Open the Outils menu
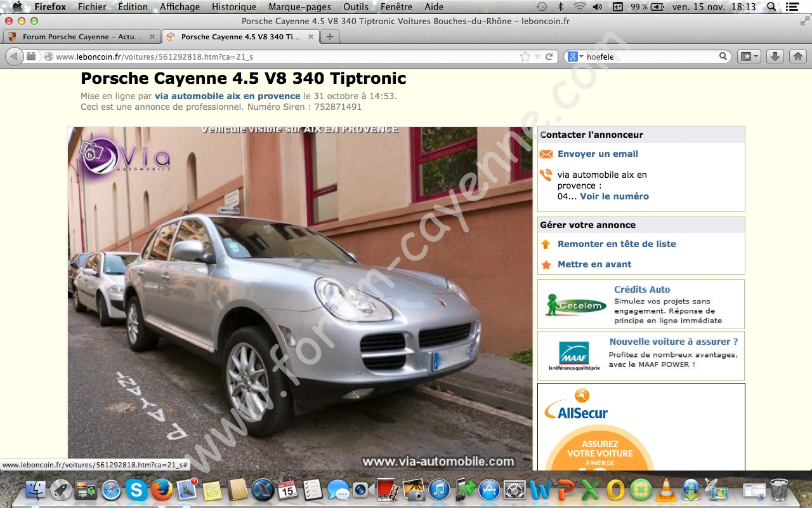 [x=356, y=7]
